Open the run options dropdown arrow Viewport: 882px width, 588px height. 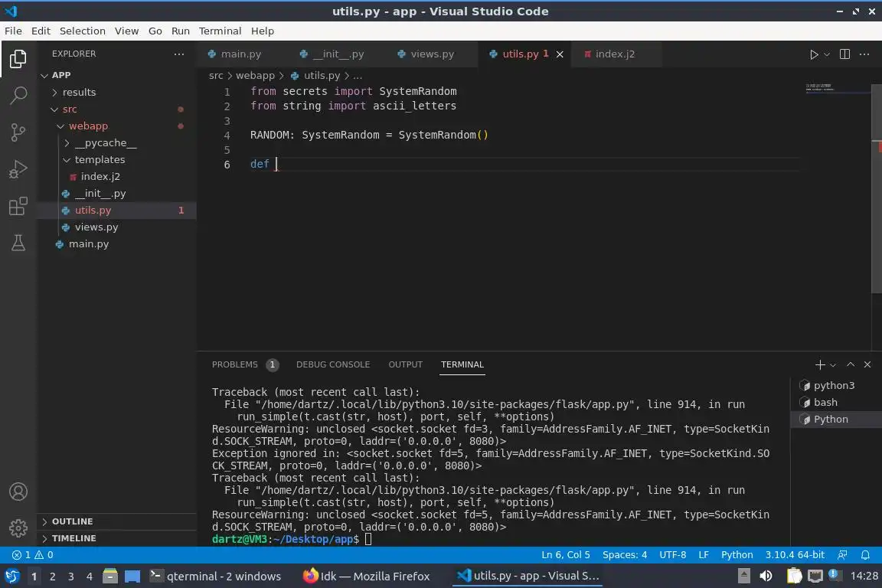(827, 54)
